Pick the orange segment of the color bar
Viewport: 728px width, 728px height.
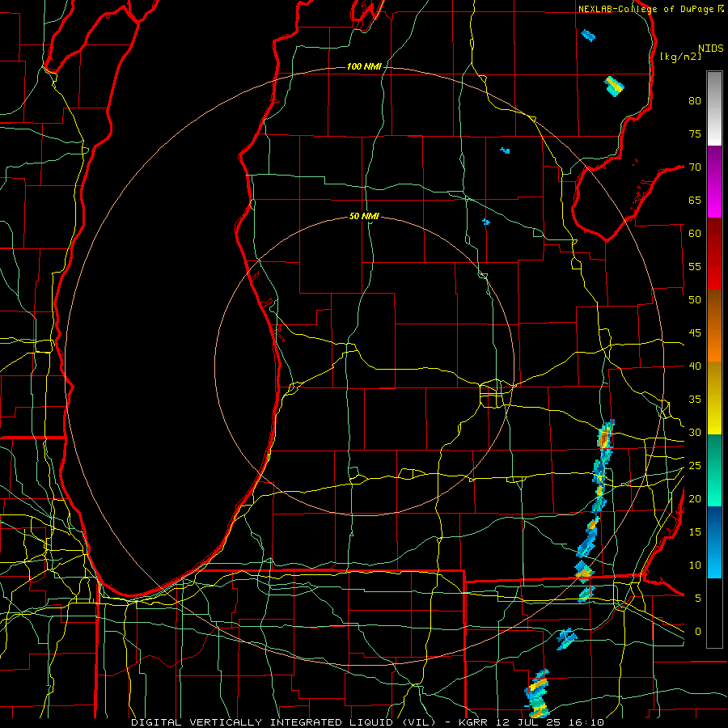pos(714,326)
